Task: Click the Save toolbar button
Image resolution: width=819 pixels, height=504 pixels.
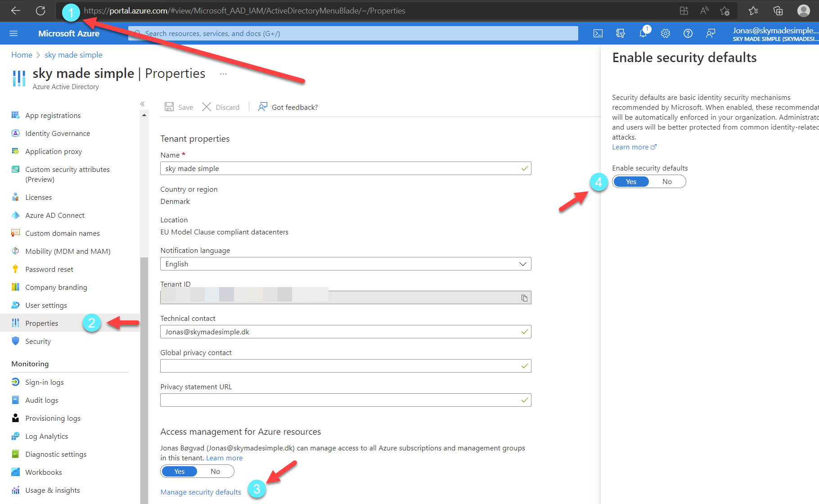Action: (179, 107)
